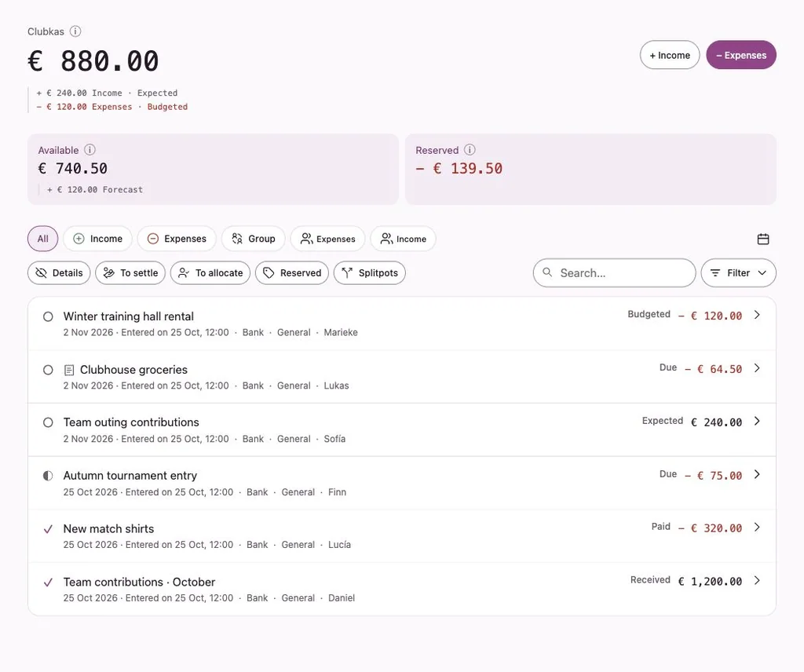Viewport: 804px width, 672px height.
Task: Click the title Team outing contributions
Action: [x=131, y=422]
